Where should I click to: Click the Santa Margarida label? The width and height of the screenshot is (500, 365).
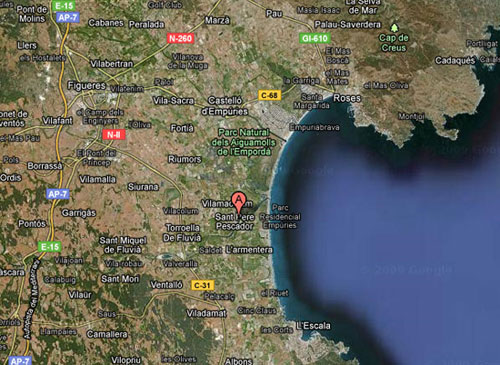(x=311, y=101)
